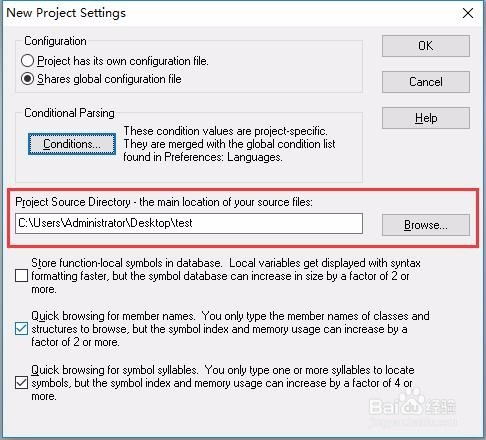486x440 pixels.
Task: Close the New Project Settings dialog with X
Action: point(468,13)
